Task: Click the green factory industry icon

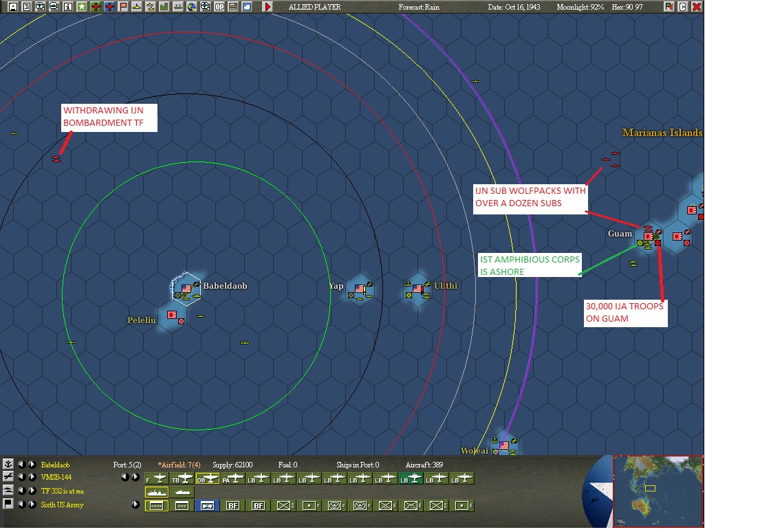Action: [164, 7]
